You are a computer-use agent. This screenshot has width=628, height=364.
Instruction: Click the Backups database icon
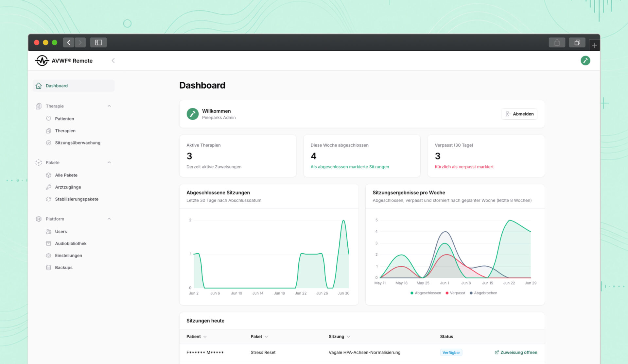(48, 268)
